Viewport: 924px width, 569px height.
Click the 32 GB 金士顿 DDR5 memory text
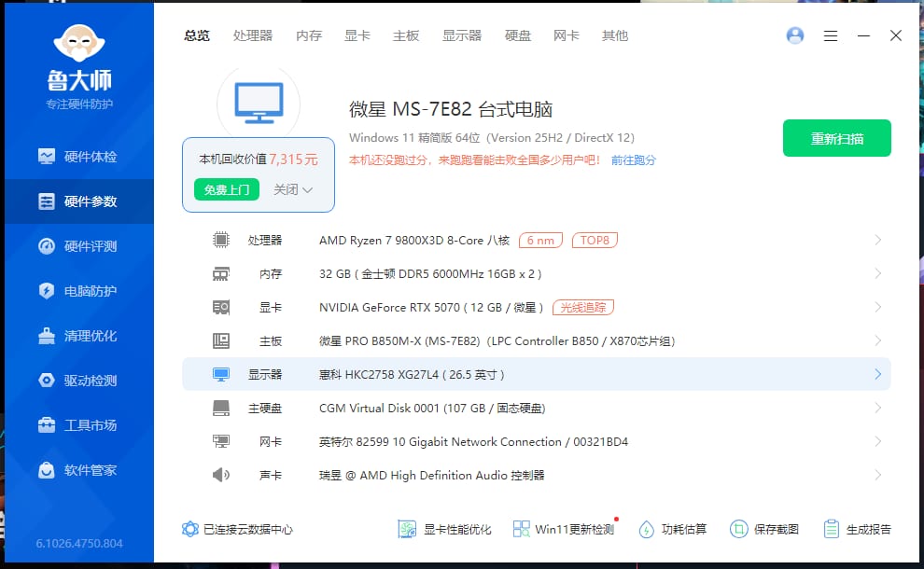(430, 274)
